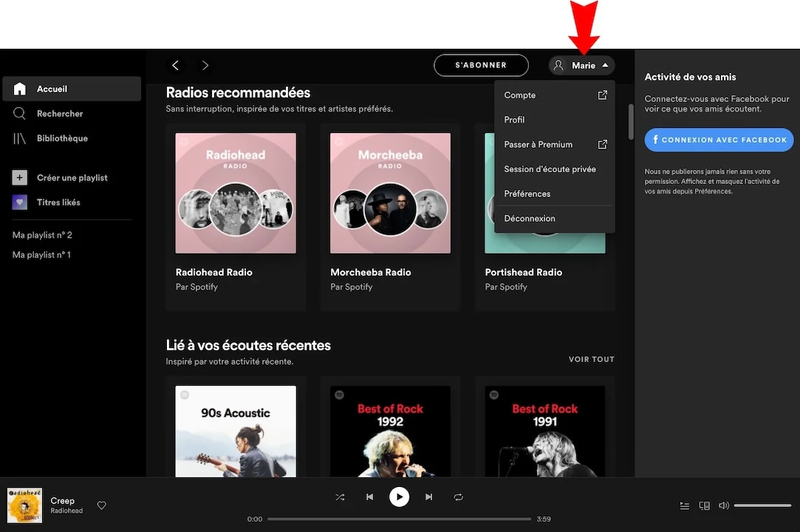
Task: Adjust the volume slider
Action: pyautogui.click(x=762, y=505)
